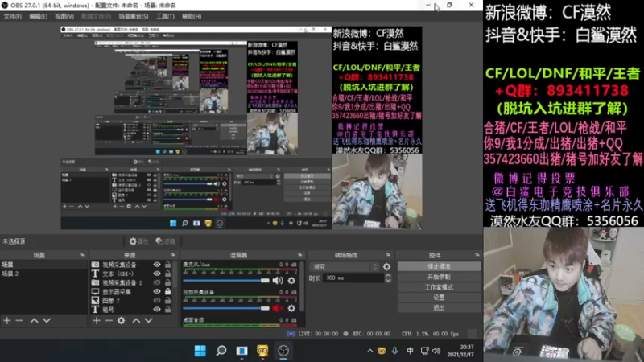Show the 图像 2 source

tap(157, 300)
